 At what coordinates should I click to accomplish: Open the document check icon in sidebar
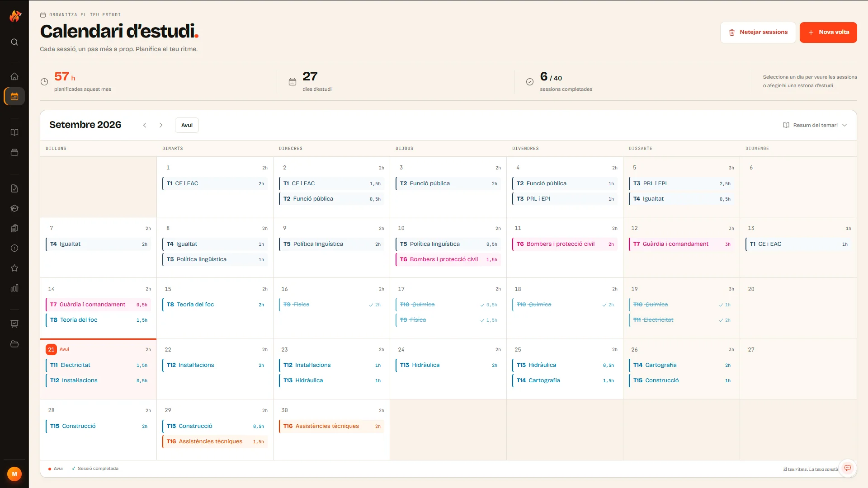(x=14, y=188)
